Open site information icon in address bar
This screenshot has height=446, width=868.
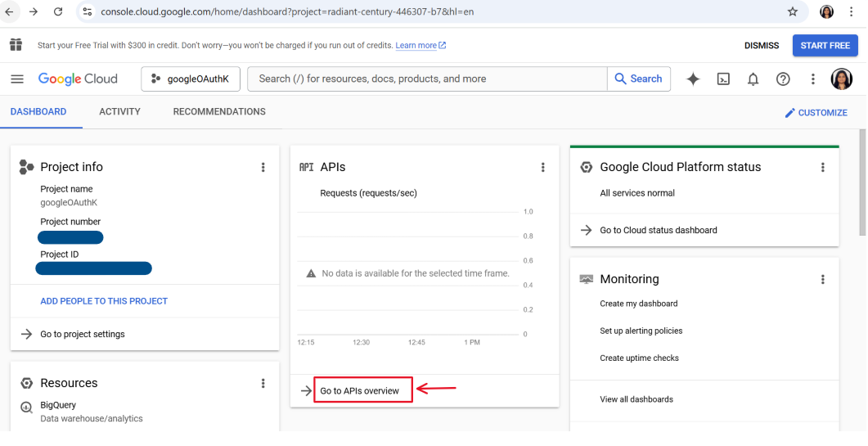(x=87, y=11)
